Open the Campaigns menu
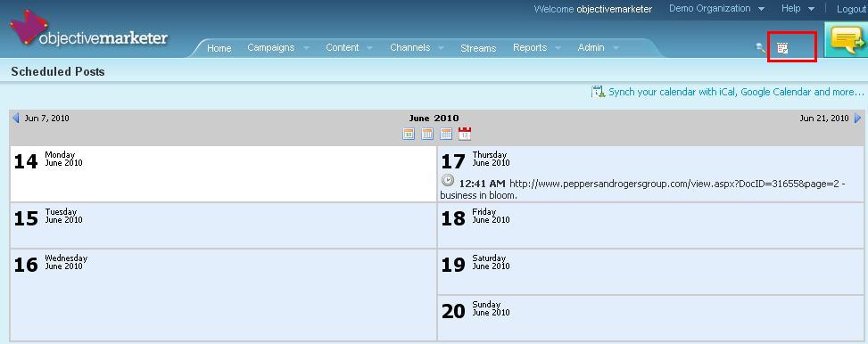Screen dimensions: 868x344 point(270,47)
